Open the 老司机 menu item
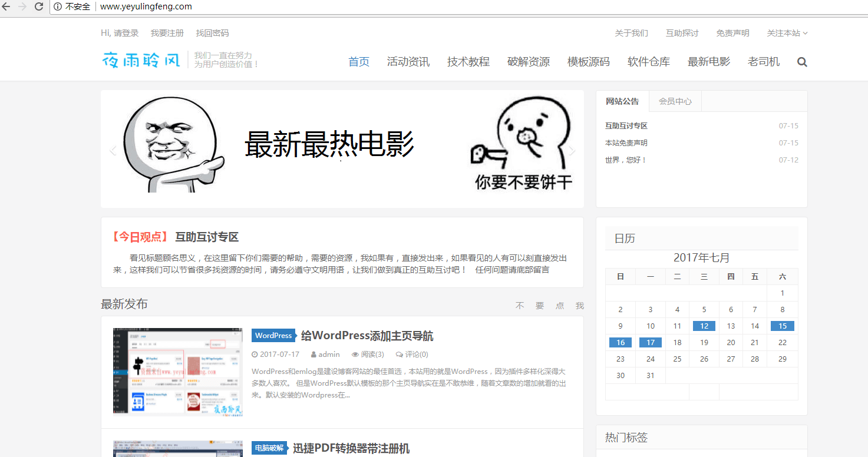The width and height of the screenshot is (868, 457). (764, 62)
